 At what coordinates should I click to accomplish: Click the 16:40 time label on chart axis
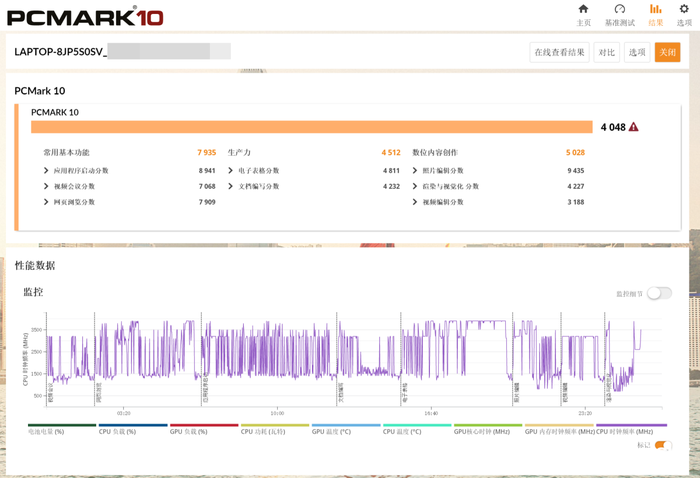pyautogui.click(x=430, y=413)
